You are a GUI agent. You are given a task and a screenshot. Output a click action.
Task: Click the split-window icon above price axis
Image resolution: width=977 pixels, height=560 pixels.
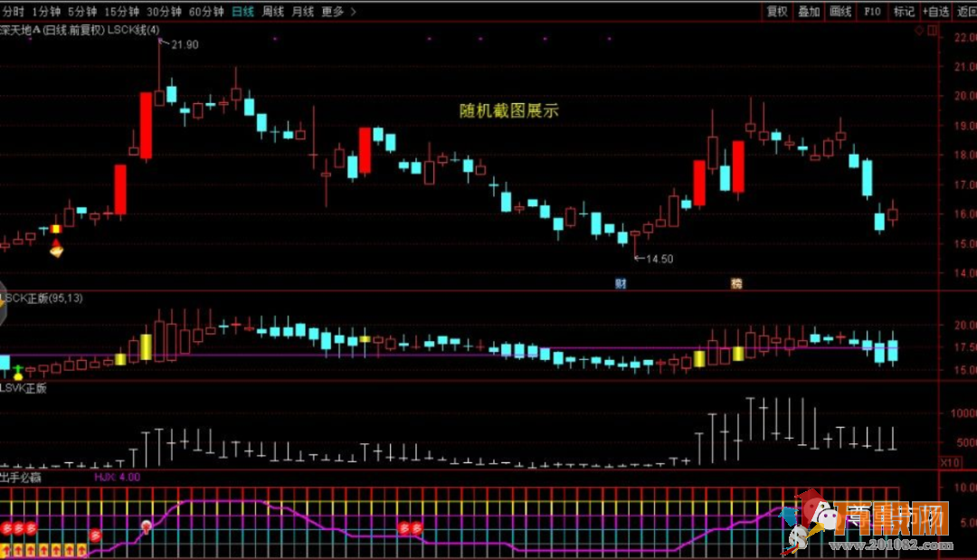point(933,30)
